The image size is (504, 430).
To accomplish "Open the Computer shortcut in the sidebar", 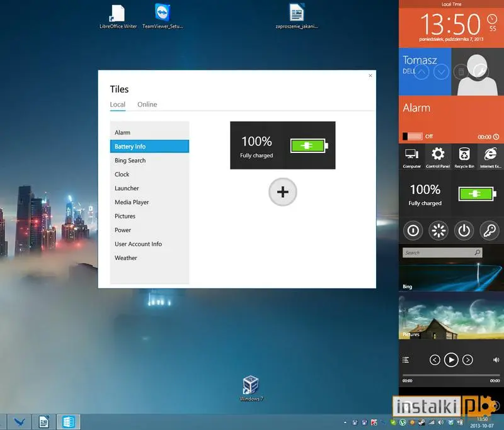I will coord(412,157).
